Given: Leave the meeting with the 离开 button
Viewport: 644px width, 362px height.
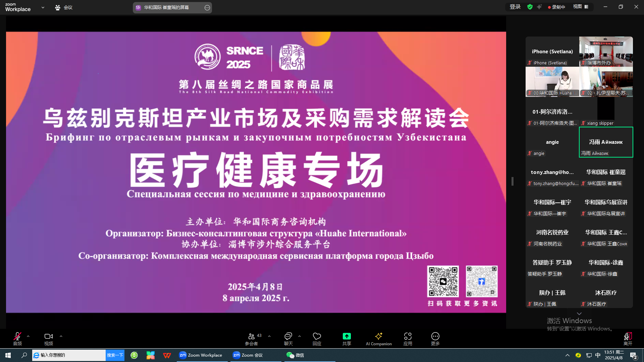Looking at the screenshot, I should [x=628, y=339].
